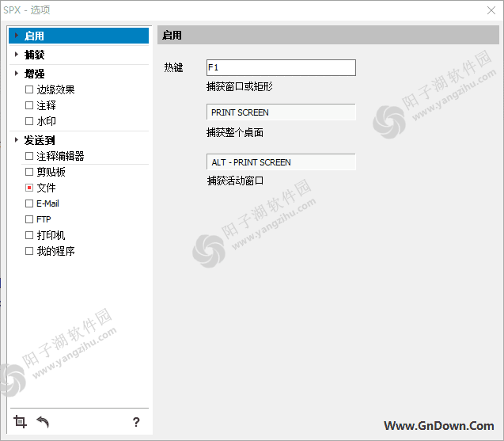This screenshot has height=441, width=504.
Task: Expand the 启用 section arrow
Action: point(17,35)
